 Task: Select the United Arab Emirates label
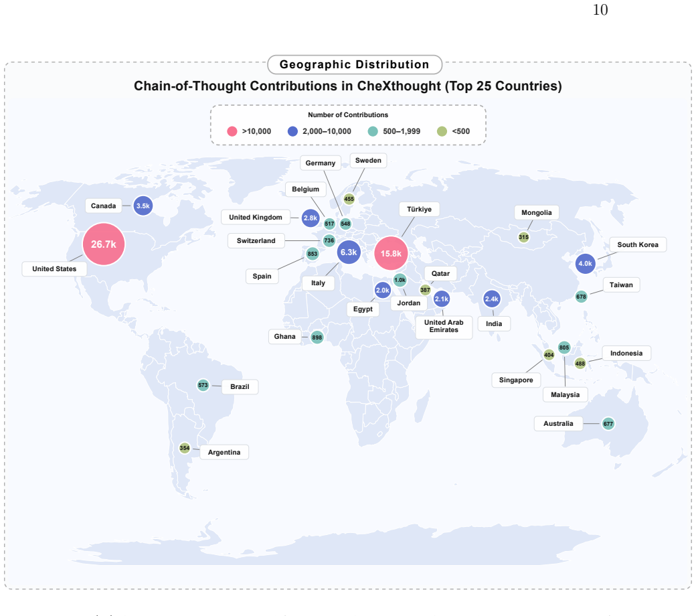444,326
